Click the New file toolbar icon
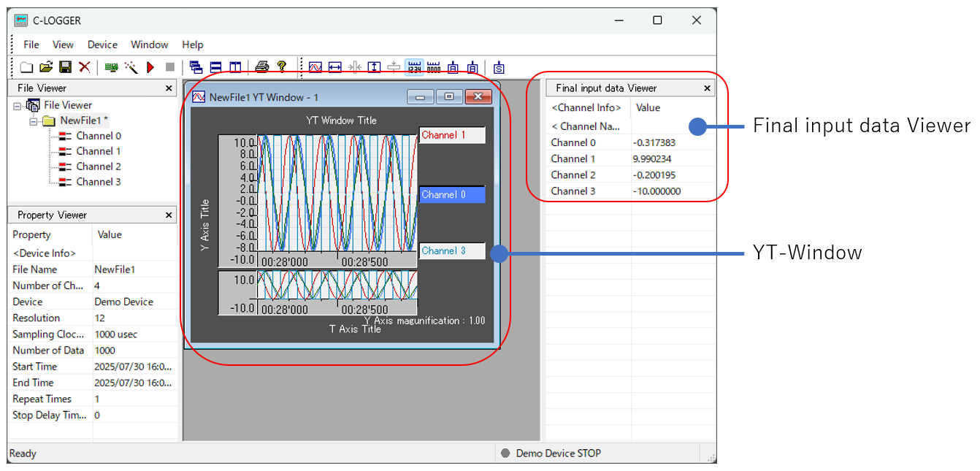The width and height of the screenshot is (980, 471). [x=26, y=67]
